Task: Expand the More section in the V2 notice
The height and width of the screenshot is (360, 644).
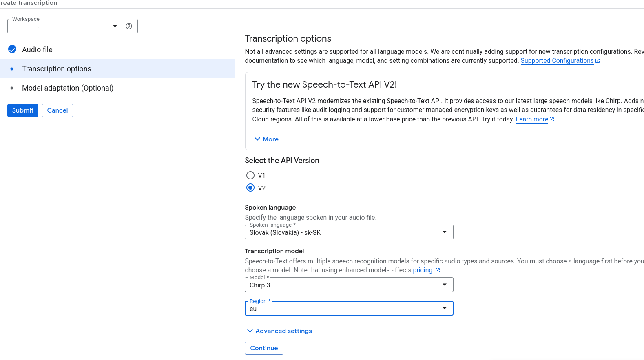Action: tap(266, 139)
